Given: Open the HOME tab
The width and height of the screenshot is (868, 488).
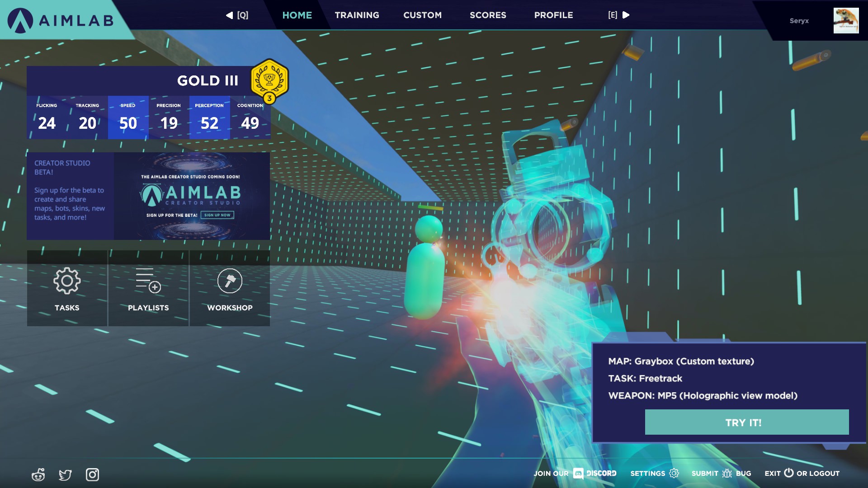Looking at the screenshot, I should pyautogui.click(x=297, y=15).
